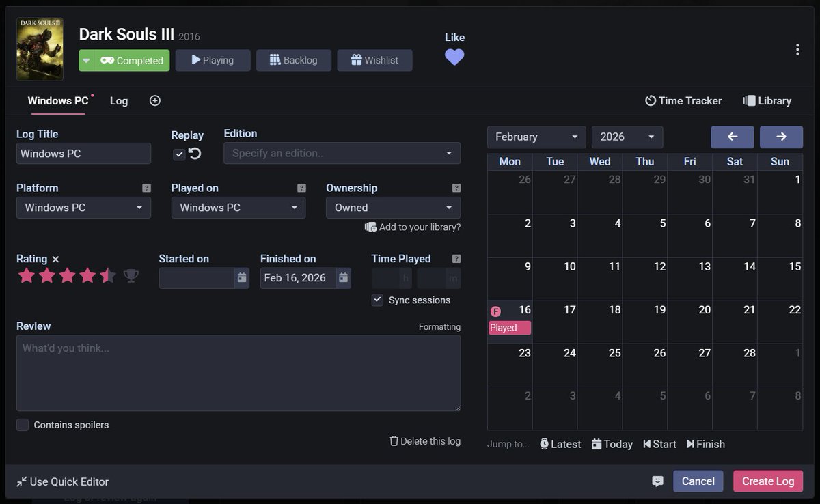820x504 pixels.
Task: Open Played on help question mark icon
Action: coord(301,188)
